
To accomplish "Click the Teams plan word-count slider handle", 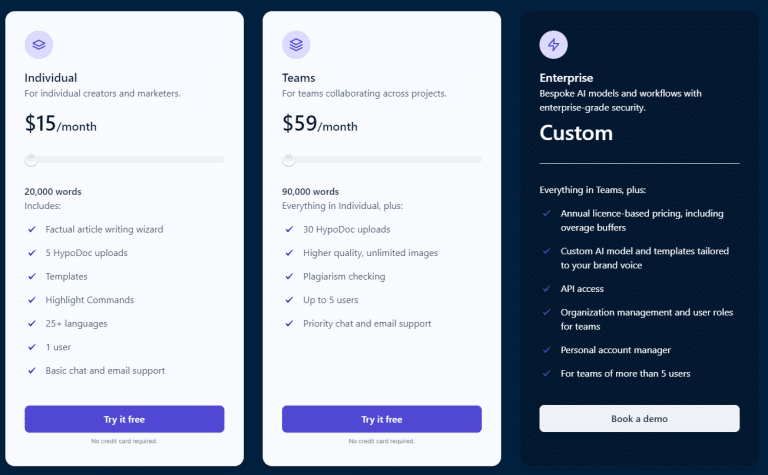I will [288, 160].
